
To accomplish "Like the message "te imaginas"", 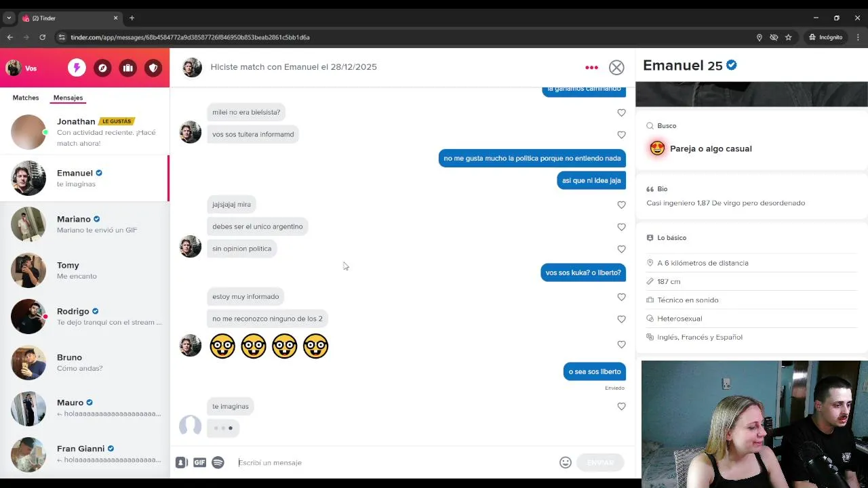I will click(x=621, y=407).
